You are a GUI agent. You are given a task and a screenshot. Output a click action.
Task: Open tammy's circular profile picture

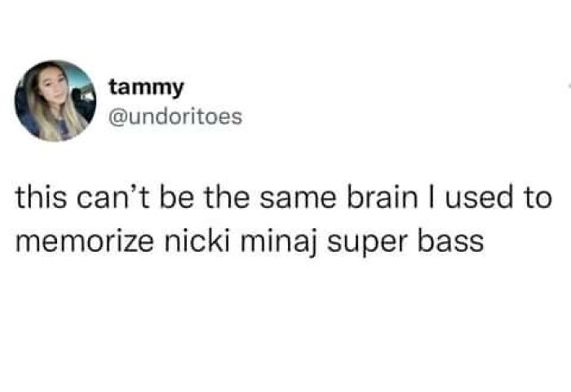pyautogui.click(x=55, y=101)
